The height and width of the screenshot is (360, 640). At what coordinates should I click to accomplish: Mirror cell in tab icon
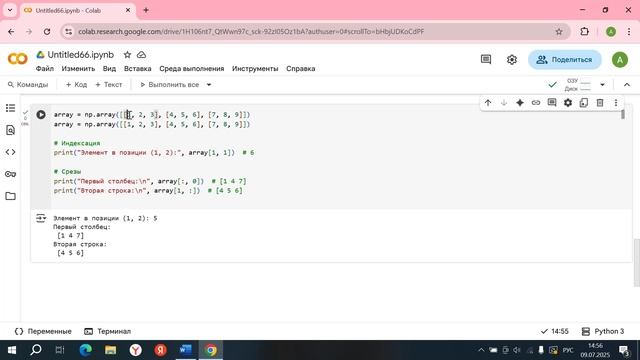[584, 103]
